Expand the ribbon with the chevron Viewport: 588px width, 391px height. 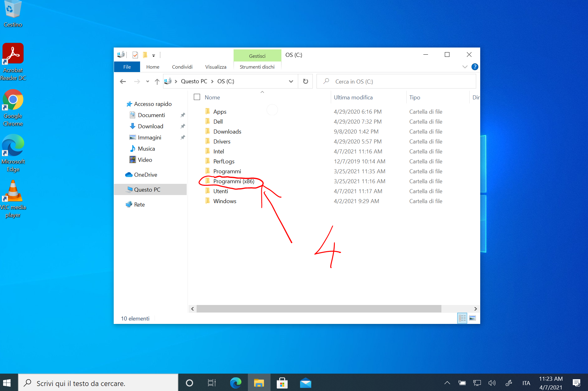[x=465, y=67]
